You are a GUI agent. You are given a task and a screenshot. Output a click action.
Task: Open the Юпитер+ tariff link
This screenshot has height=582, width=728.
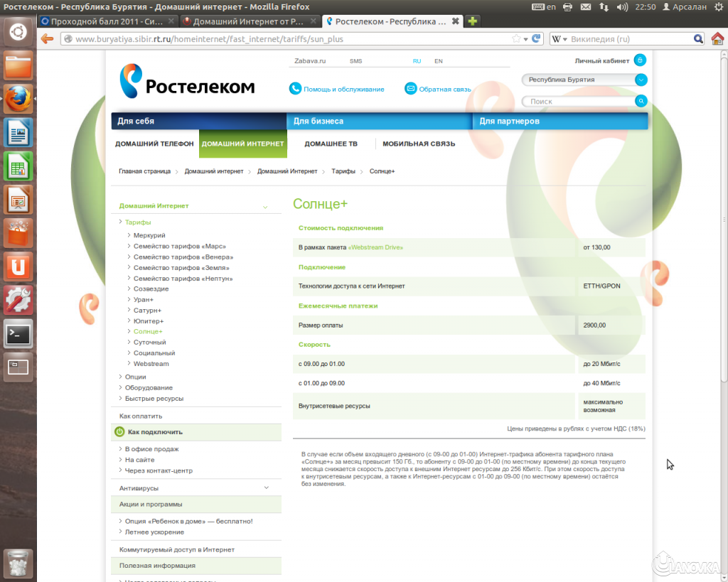point(149,320)
